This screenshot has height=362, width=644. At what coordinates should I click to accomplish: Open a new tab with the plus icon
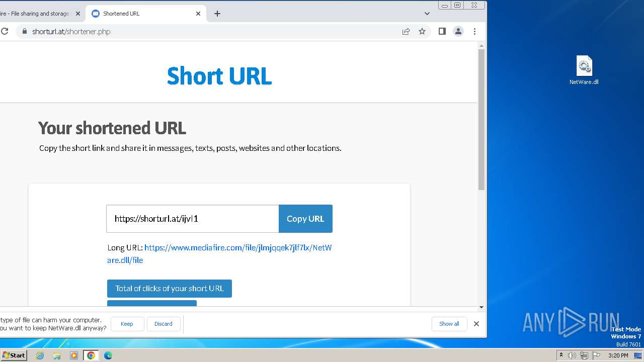(217, 14)
